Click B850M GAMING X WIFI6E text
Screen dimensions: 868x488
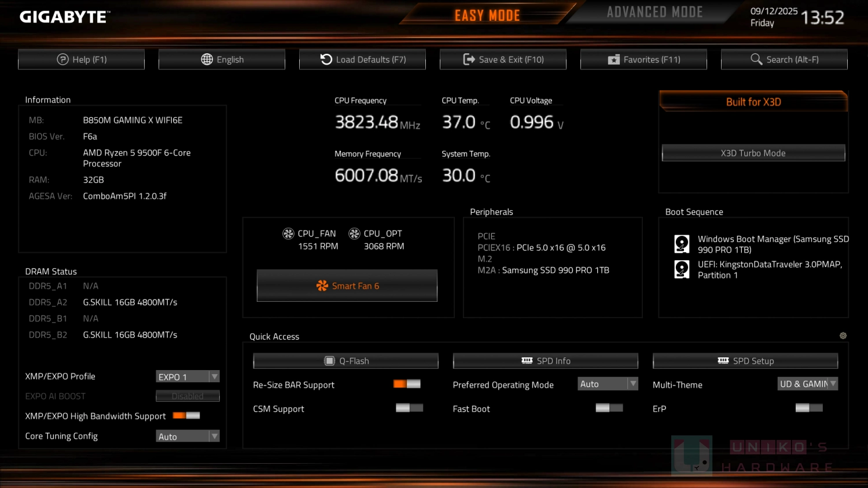click(x=133, y=120)
